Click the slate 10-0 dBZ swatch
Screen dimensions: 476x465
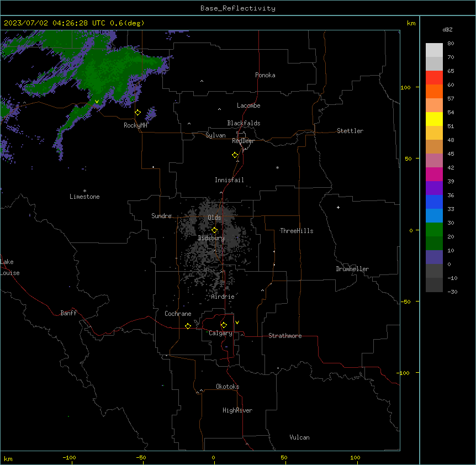click(x=434, y=257)
